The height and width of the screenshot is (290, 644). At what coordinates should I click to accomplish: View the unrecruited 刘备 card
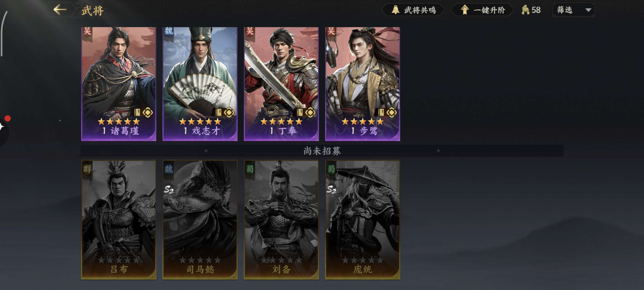281,220
